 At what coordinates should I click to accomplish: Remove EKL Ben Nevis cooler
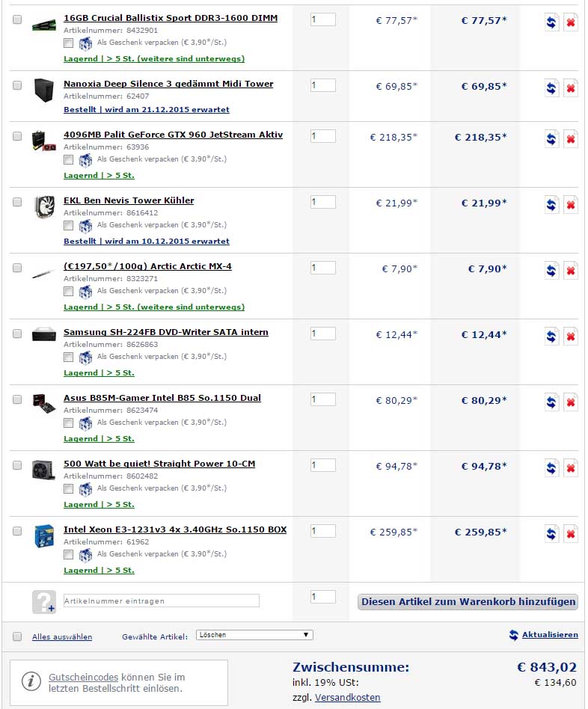coord(571,204)
